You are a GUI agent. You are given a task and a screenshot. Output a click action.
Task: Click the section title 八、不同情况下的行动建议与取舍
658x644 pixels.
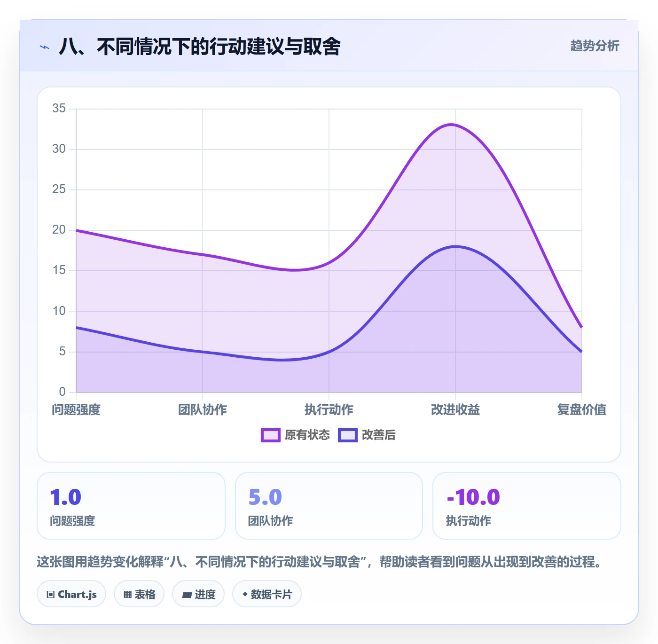(200, 47)
